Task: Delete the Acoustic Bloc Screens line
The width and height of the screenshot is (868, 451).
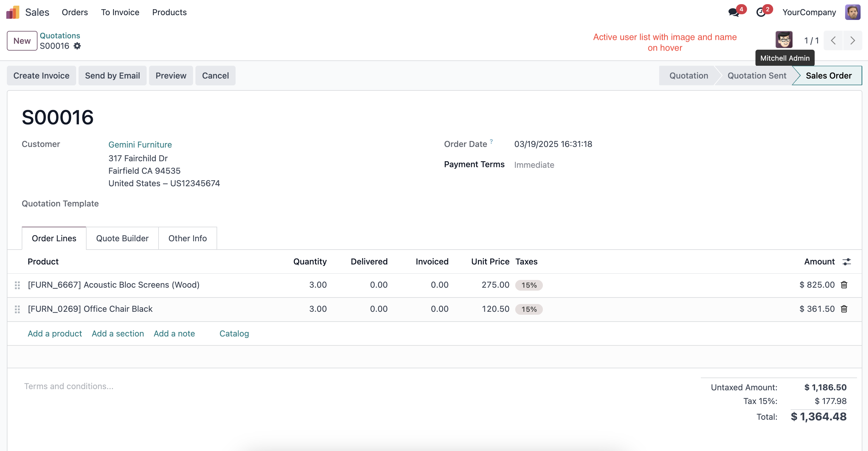Action: 844,285
